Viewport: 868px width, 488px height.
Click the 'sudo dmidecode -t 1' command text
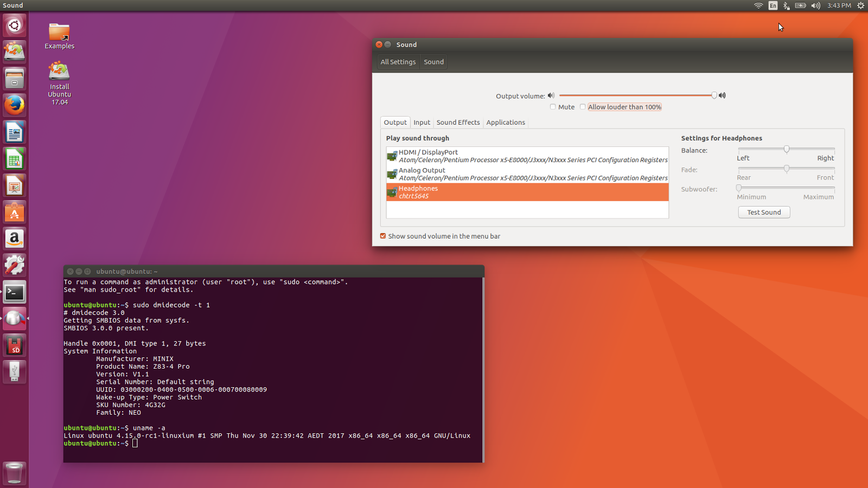click(171, 305)
